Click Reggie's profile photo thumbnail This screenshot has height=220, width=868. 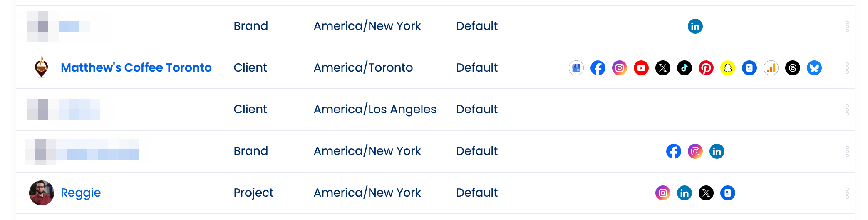point(42,193)
